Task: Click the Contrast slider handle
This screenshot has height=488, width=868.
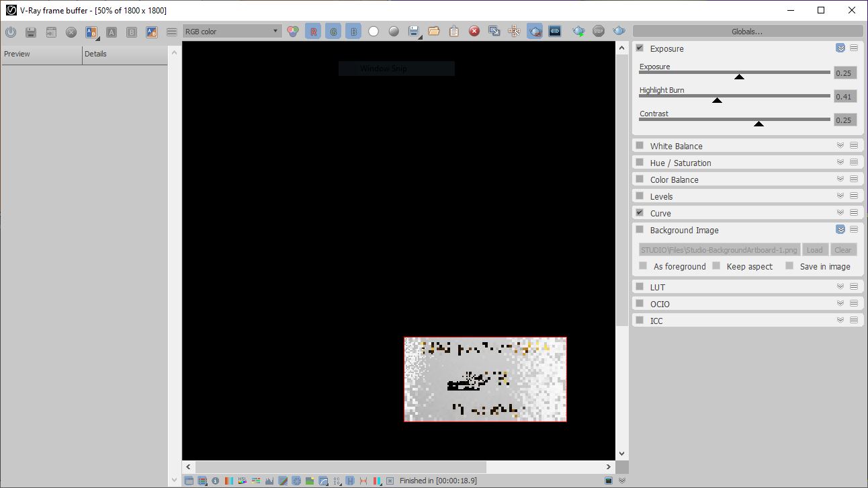Action: click(x=758, y=124)
